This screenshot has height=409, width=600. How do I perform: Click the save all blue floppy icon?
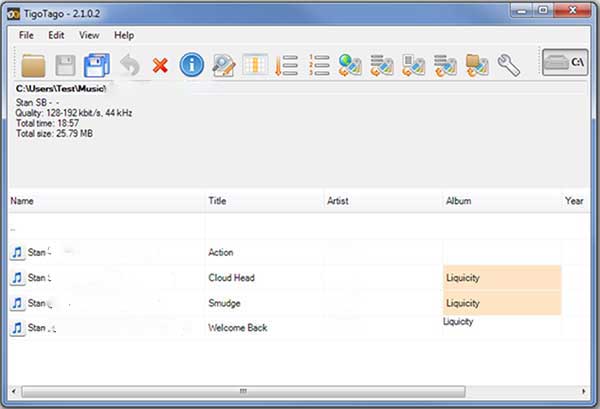[x=97, y=66]
